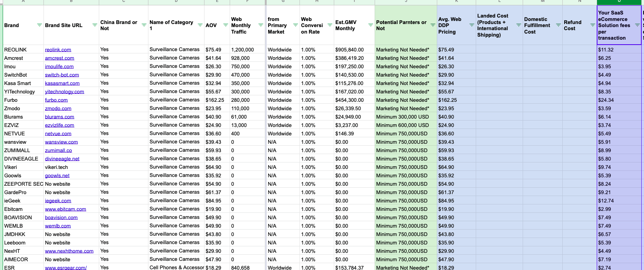The height and width of the screenshot is (270, 644).
Task: Select the 61,000 traffic cell for Blurams
Action: tap(248, 117)
